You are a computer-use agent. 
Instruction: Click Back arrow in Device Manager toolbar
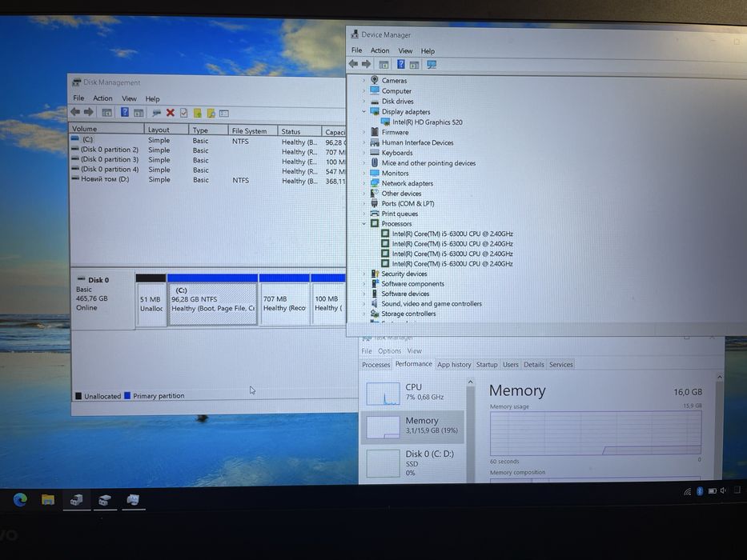coord(353,64)
